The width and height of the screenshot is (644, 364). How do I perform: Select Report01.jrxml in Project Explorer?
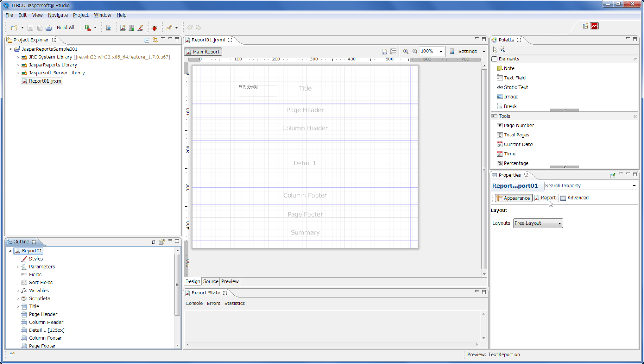[x=42, y=81]
